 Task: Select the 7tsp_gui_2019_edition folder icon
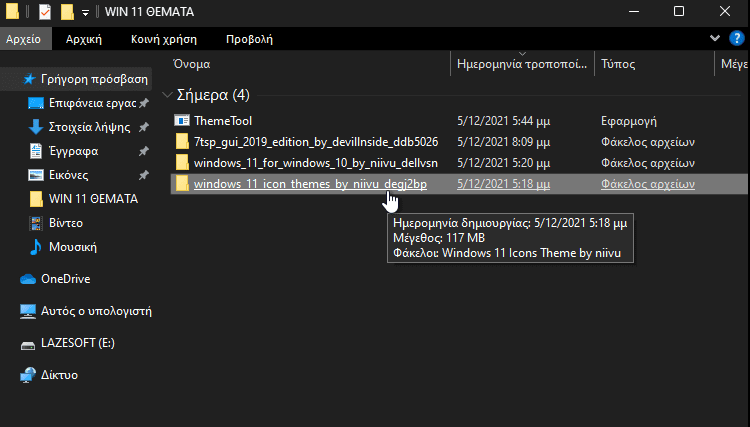(x=182, y=142)
